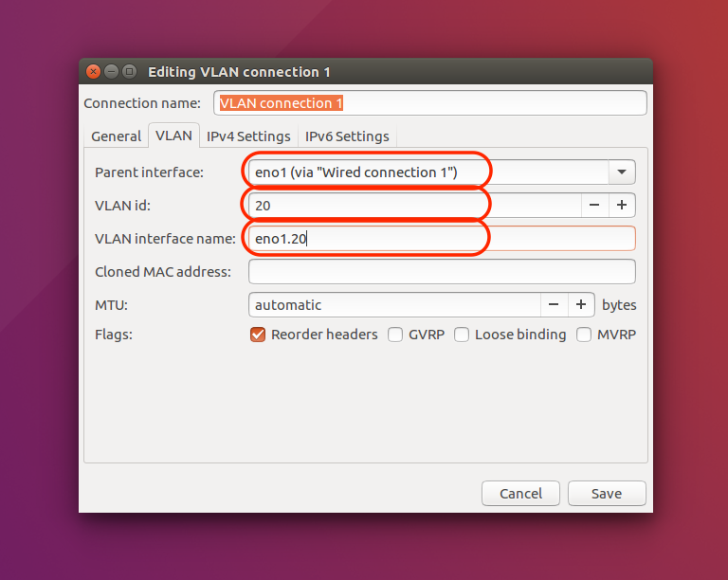The width and height of the screenshot is (728, 580).
Task: Enable the Loose binding checkbox
Action: pos(462,335)
